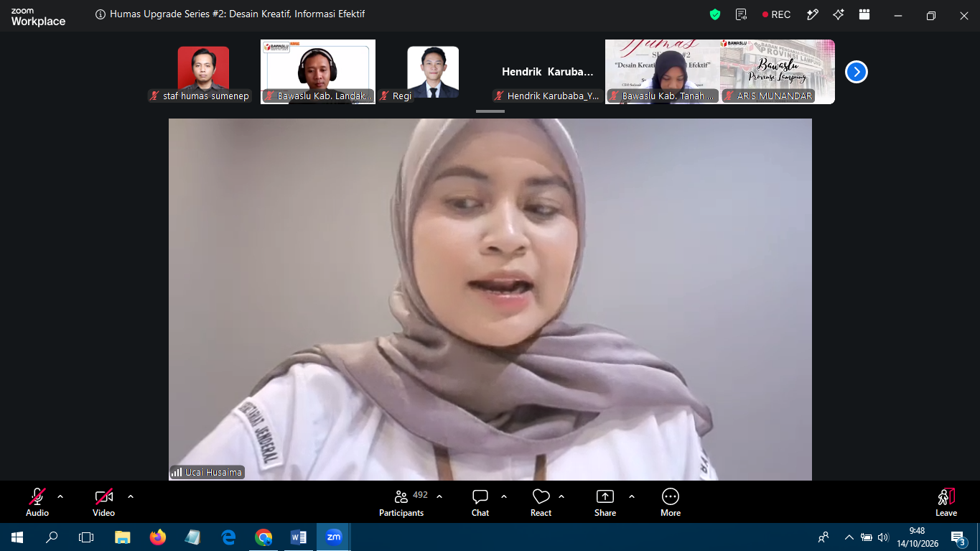Viewport: 980px width, 551px height.
Task: Select the Hendrik Karubaba participant tile
Action: click(x=548, y=72)
